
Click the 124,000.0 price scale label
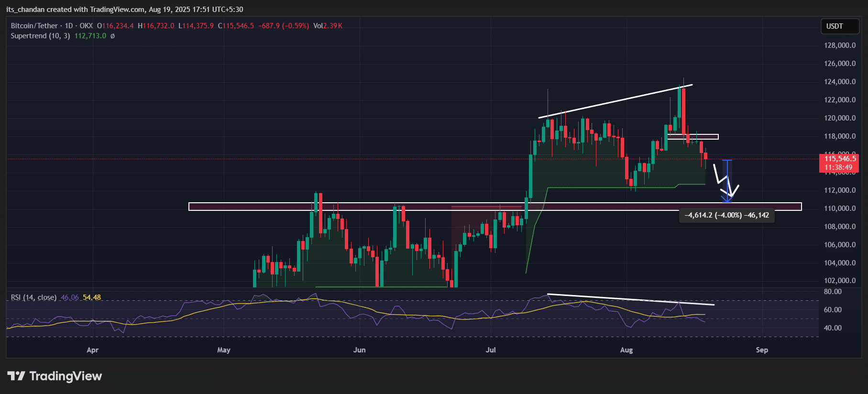839,82
